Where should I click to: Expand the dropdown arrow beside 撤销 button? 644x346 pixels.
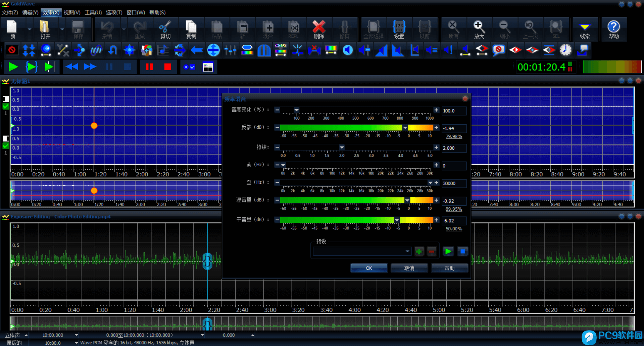(124, 29)
